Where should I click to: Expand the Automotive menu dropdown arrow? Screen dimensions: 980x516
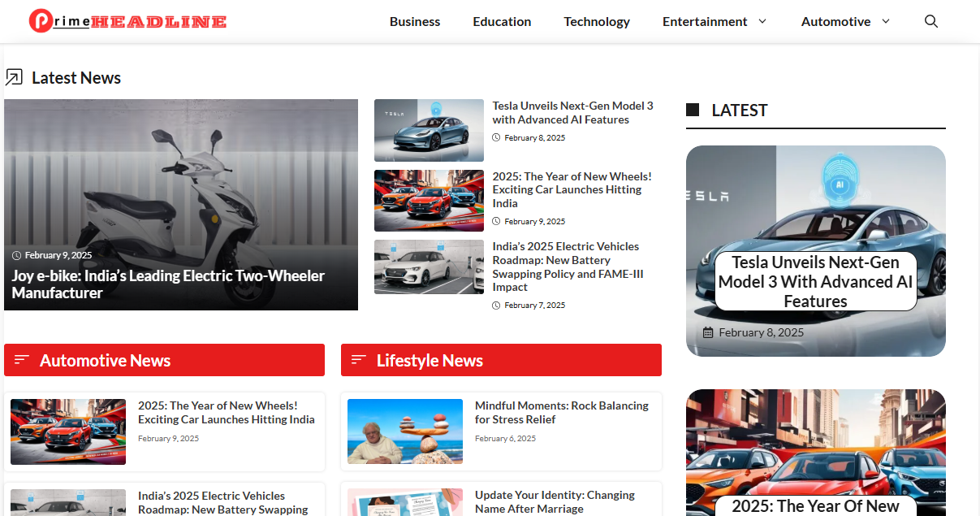tap(886, 21)
